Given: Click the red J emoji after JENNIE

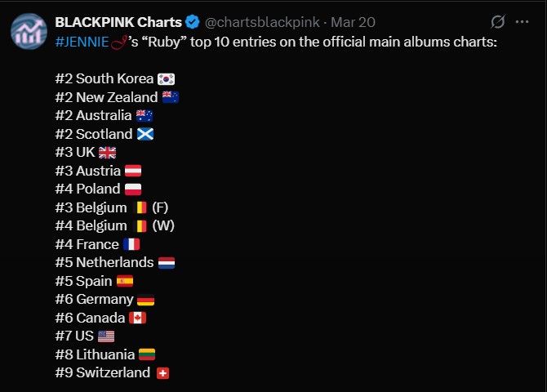Looking at the screenshot, I should pyautogui.click(x=119, y=42).
